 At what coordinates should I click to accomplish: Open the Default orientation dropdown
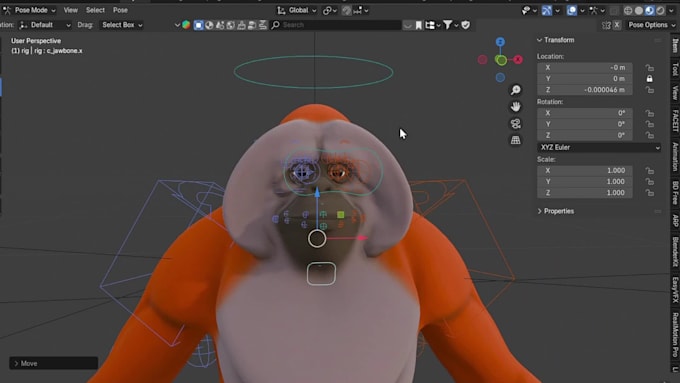[45, 25]
